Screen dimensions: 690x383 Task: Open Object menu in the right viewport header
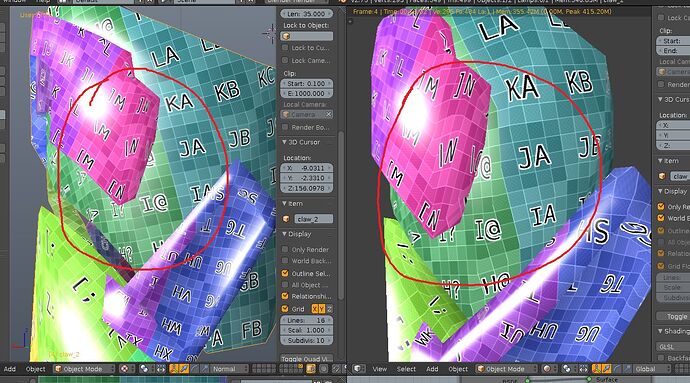coord(458,369)
